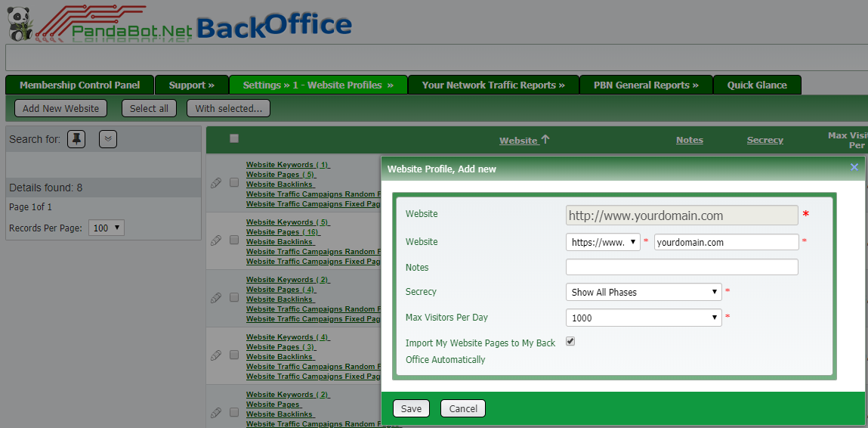Close the Website Profile dialog with X
The image size is (868, 428).
(x=854, y=168)
